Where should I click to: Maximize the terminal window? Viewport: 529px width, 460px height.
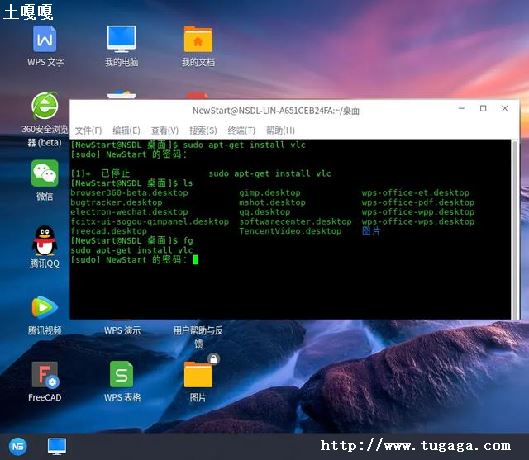point(483,108)
